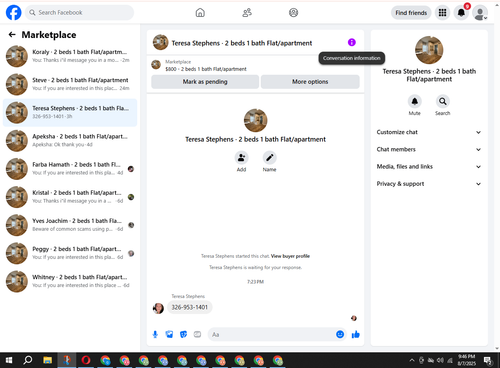Viewport: 500px width, 368px height.
Task: Expand the Chat members section
Action: click(x=429, y=149)
